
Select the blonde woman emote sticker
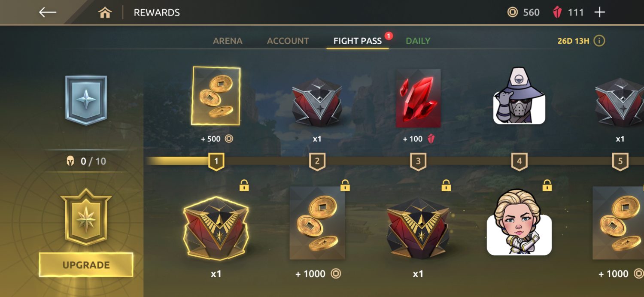pos(519,222)
